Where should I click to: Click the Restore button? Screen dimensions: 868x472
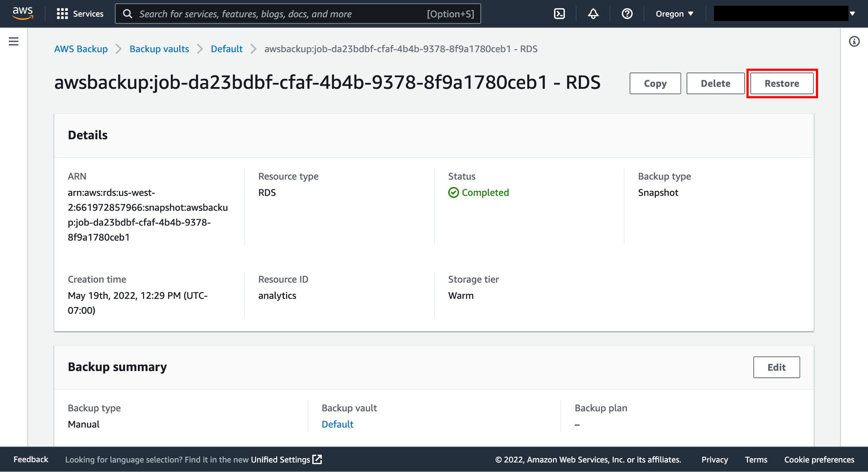coord(782,83)
